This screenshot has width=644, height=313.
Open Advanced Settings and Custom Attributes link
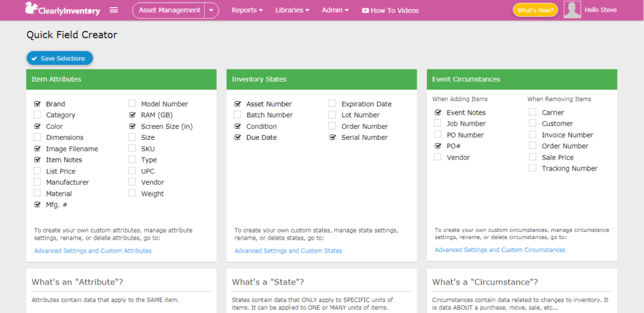(x=93, y=251)
